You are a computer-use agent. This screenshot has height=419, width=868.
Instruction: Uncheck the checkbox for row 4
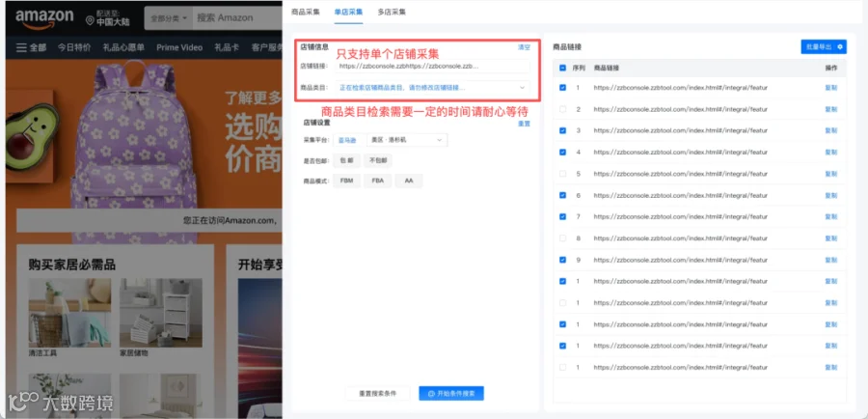click(563, 152)
